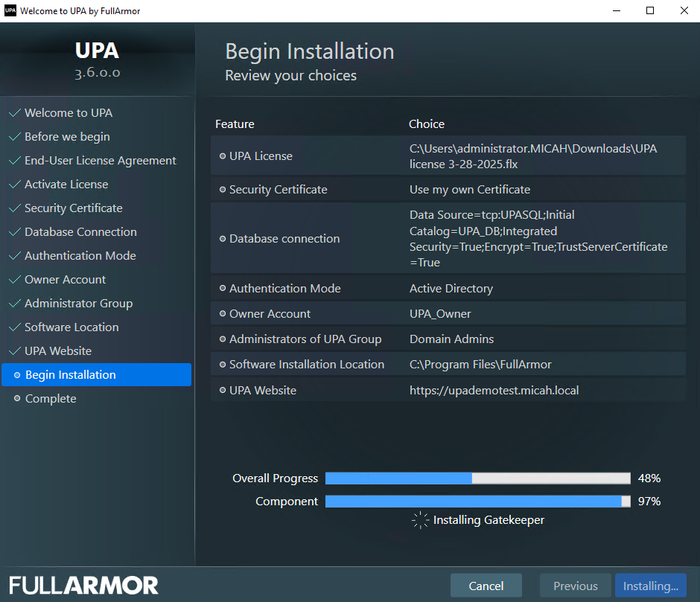Image resolution: width=700 pixels, height=602 pixels.
Task: Select the Owner Account sidebar step
Action: 65,280
